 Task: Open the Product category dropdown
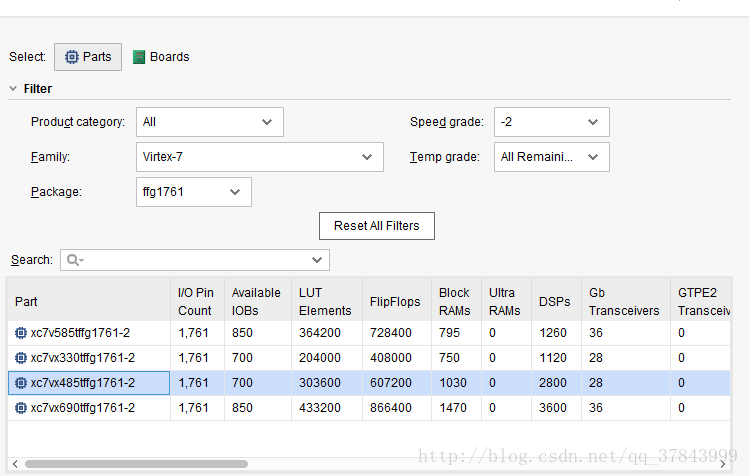pyautogui.click(x=210, y=122)
